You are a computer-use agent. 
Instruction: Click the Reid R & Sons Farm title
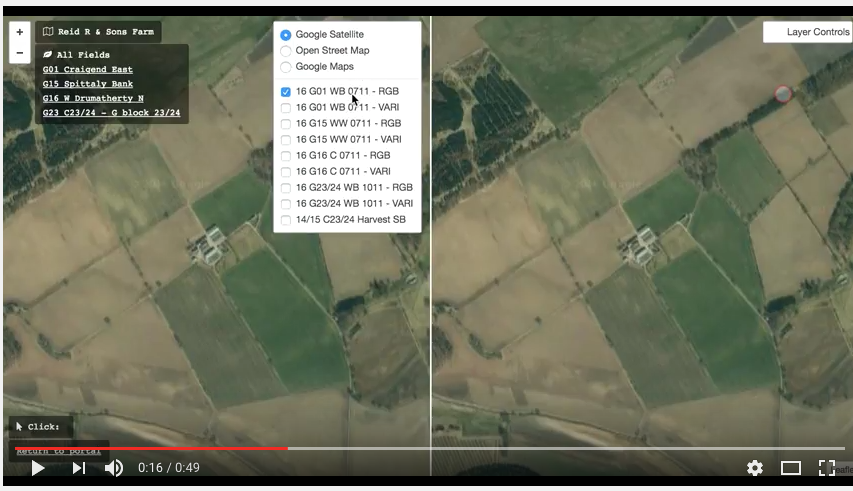pos(106,32)
